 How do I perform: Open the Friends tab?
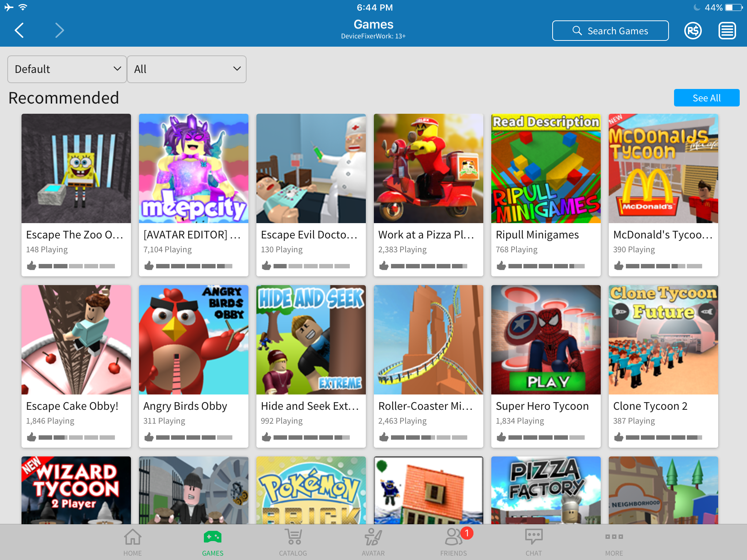pos(453,542)
